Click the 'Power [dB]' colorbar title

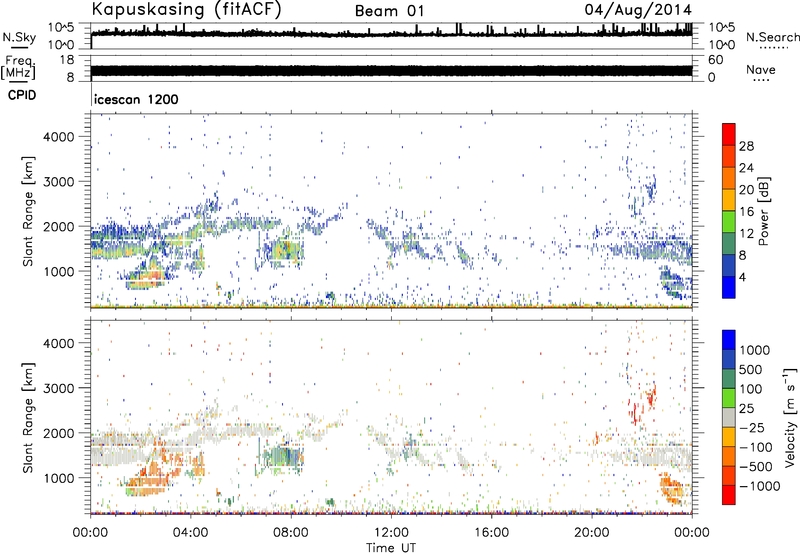(763, 211)
